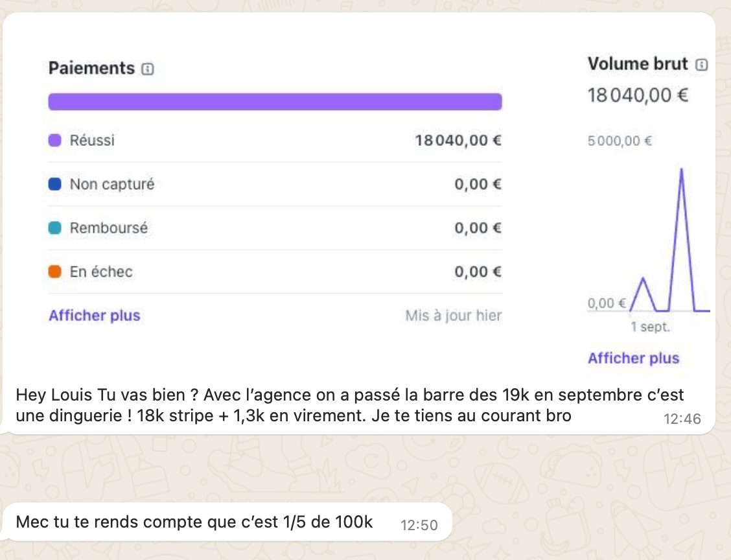The height and width of the screenshot is (560, 731).
Task: Click the purple Réussi legend dot
Action: coord(55,141)
